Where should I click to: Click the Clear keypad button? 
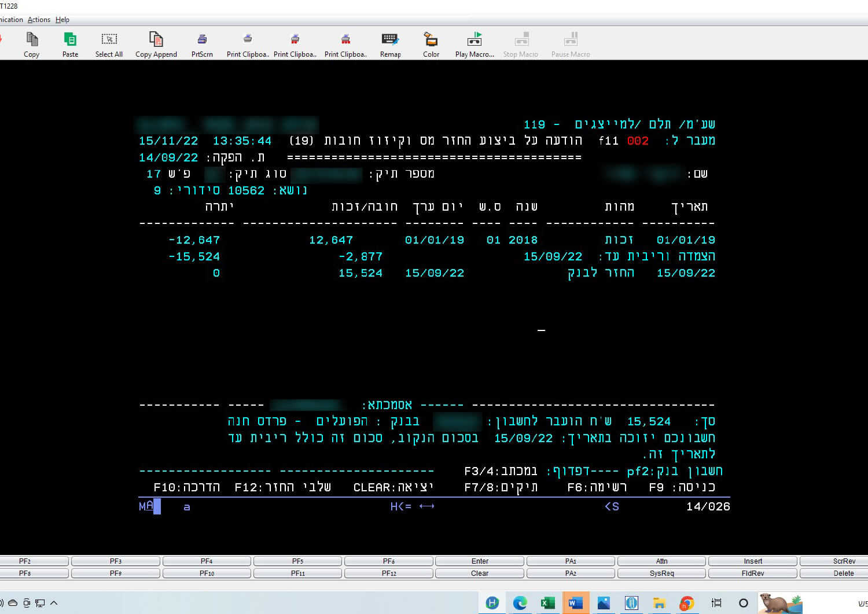[x=479, y=573]
